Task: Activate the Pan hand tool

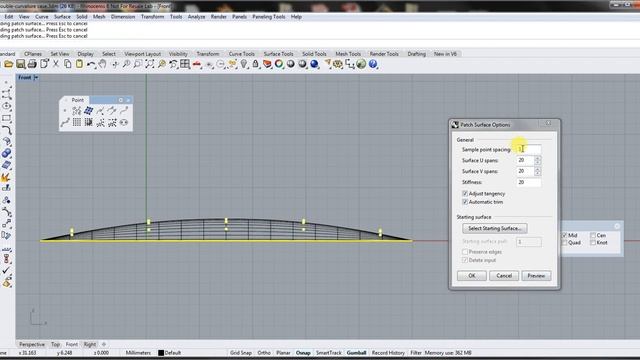Action: (102, 64)
